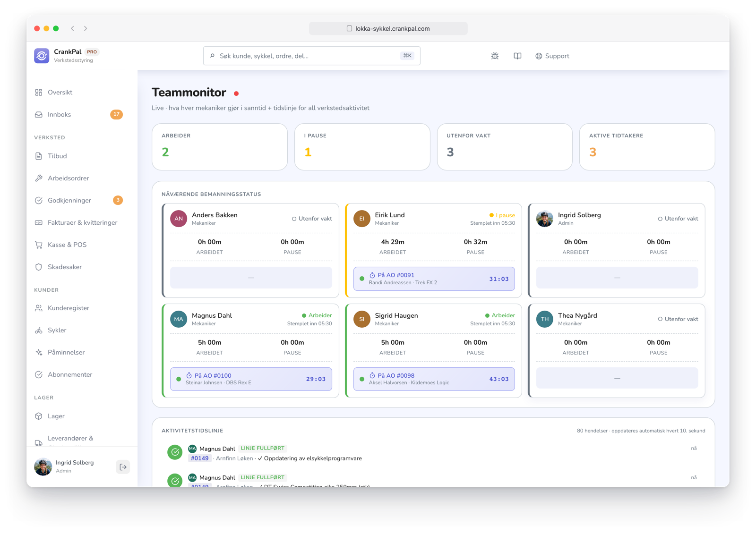756x534 pixels.
Task: Open Godkjenninger page
Action: 69,201
